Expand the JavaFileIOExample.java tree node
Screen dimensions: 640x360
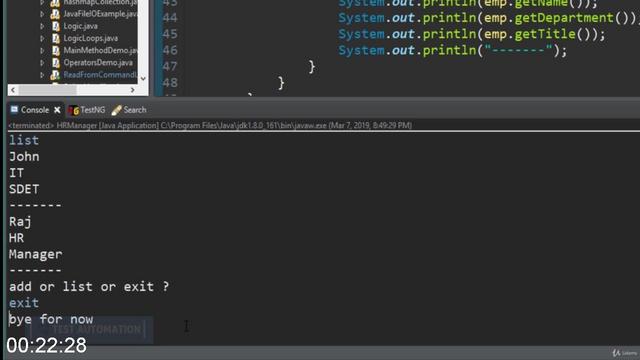coord(42,14)
